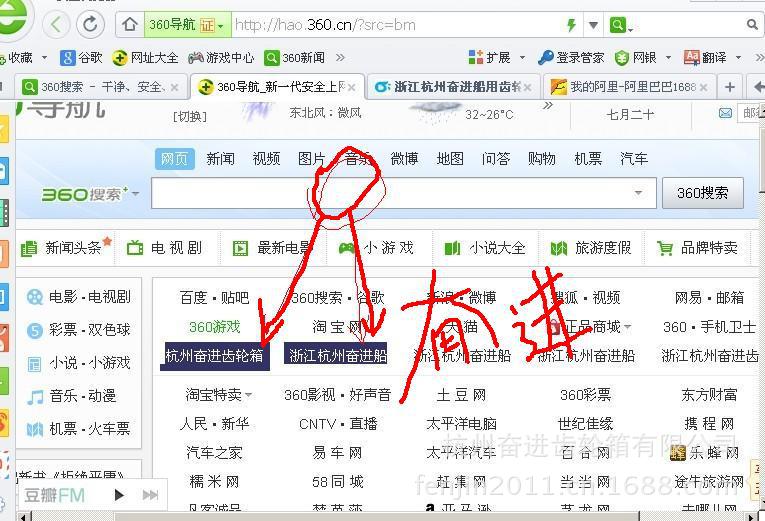Open the 网易·邮箱 link
Image resolution: width=765 pixels, height=521 pixels.
(x=709, y=297)
